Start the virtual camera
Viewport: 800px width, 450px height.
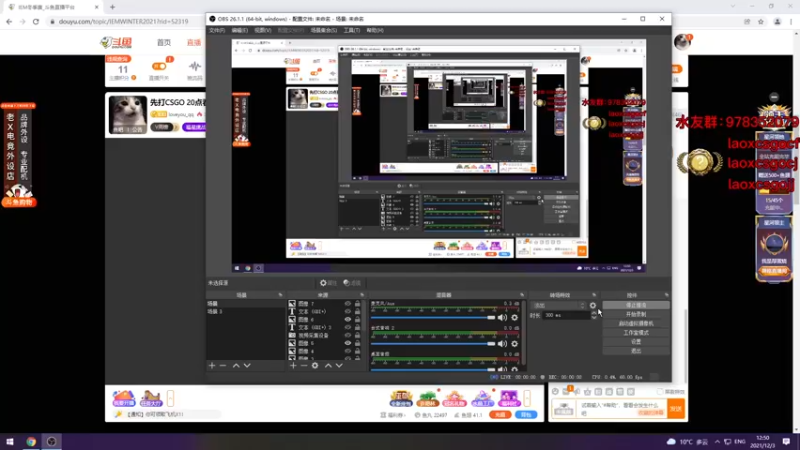point(636,323)
